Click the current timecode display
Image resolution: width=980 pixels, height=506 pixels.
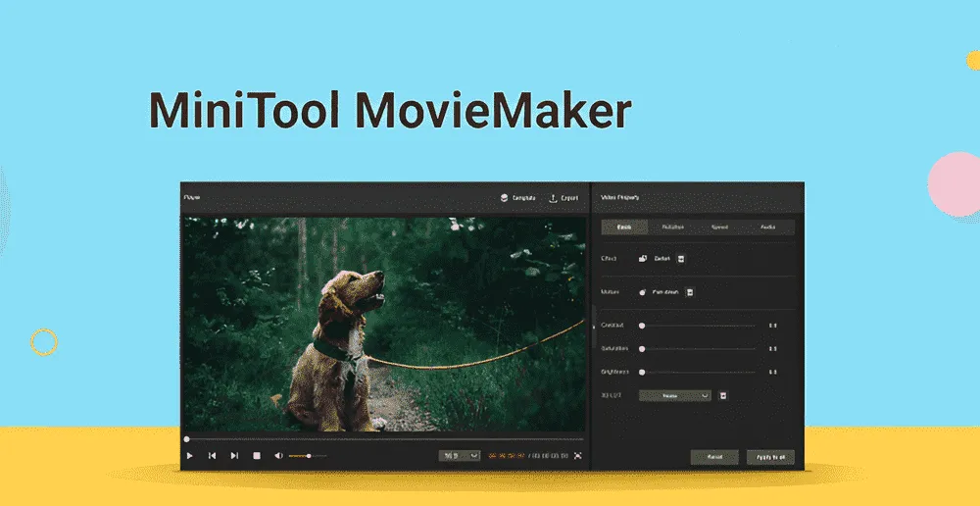tap(507, 456)
